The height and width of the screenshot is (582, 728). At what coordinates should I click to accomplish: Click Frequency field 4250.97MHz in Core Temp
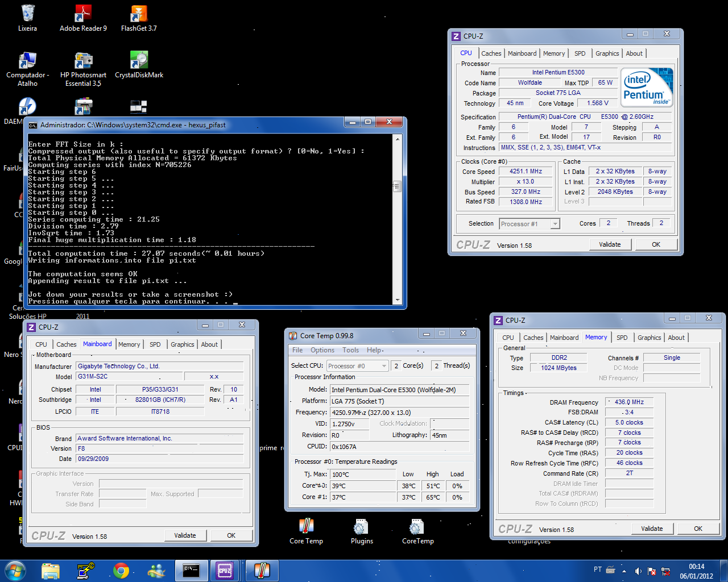tap(400, 413)
